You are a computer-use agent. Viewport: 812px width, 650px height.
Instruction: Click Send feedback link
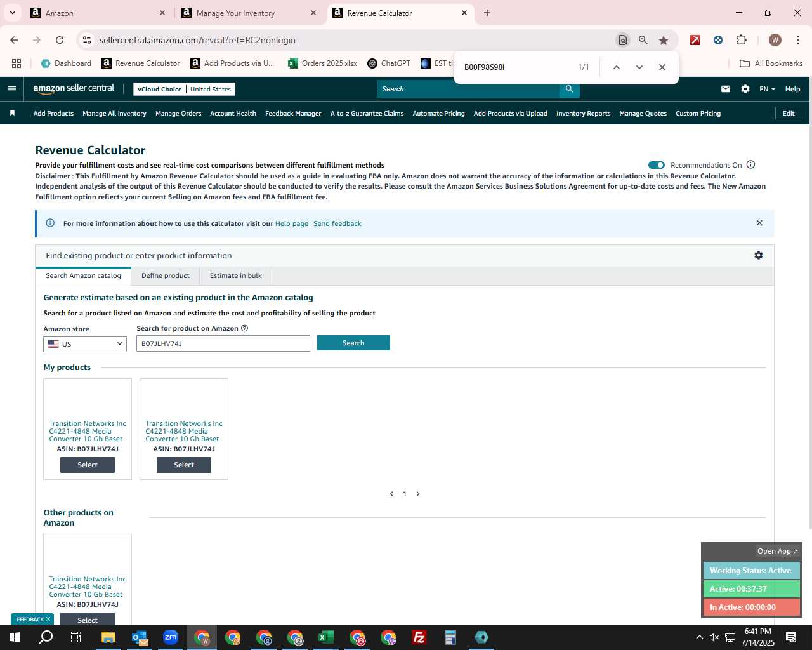click(337, 223)
